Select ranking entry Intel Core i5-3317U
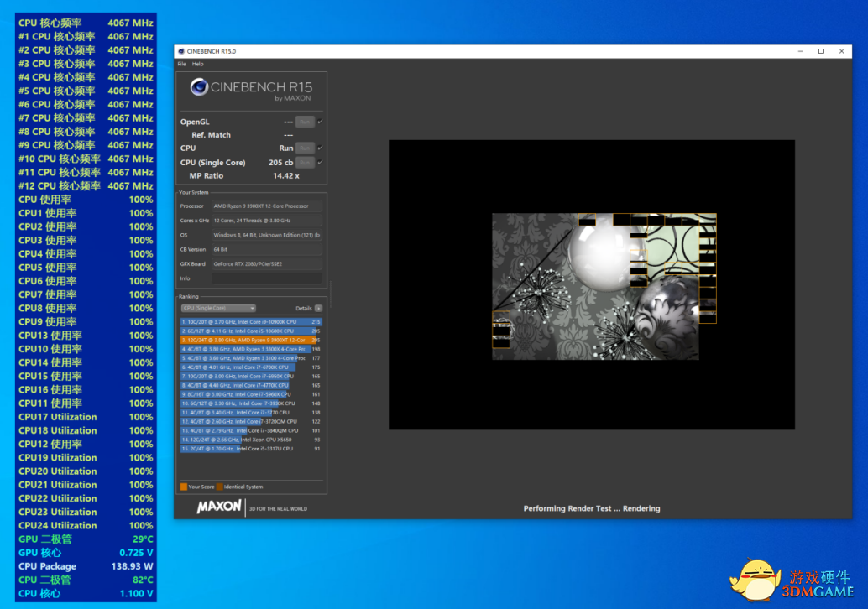 tap(251, 449)
